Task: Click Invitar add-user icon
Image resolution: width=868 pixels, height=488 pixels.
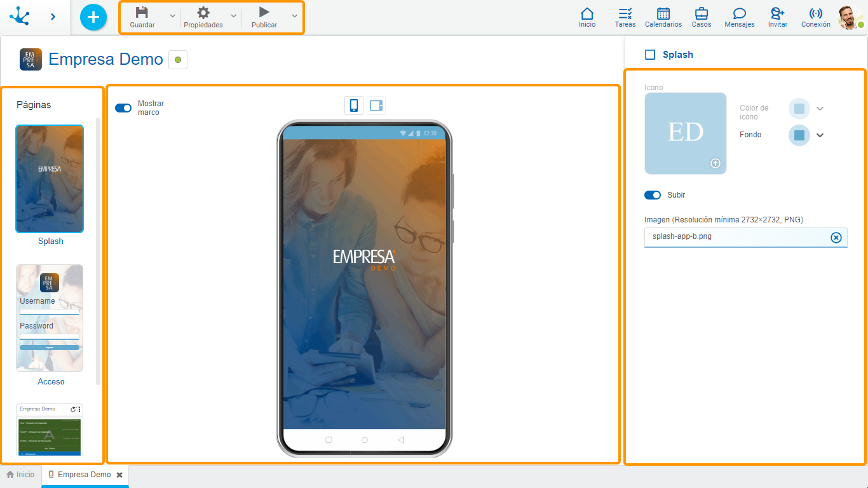Action: 778,13
